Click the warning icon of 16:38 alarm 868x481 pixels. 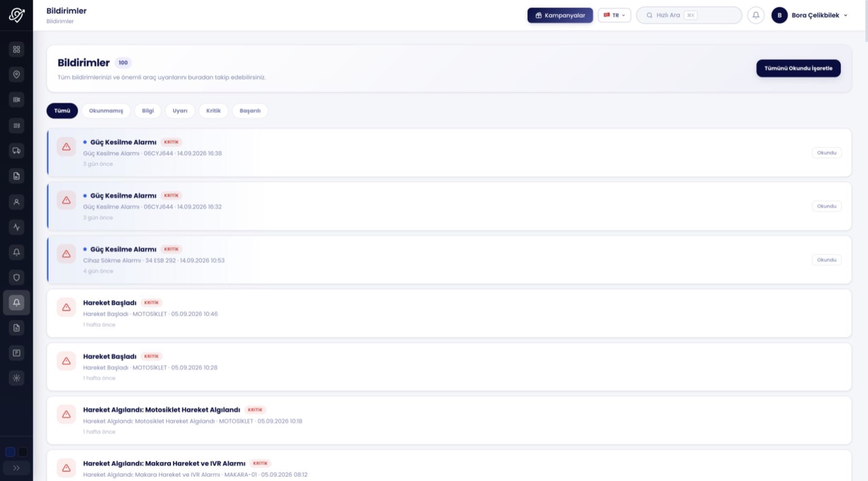tap(67, 147)
